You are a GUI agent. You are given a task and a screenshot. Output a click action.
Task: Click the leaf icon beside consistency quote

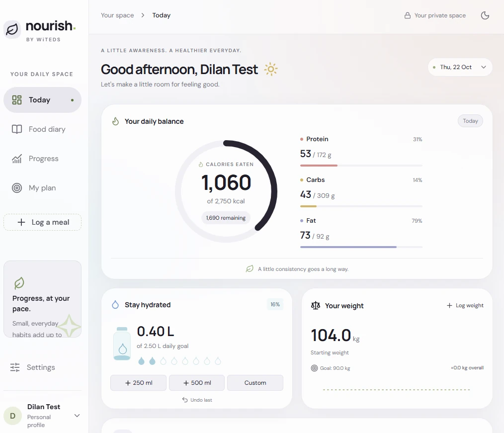coord(250,269)
